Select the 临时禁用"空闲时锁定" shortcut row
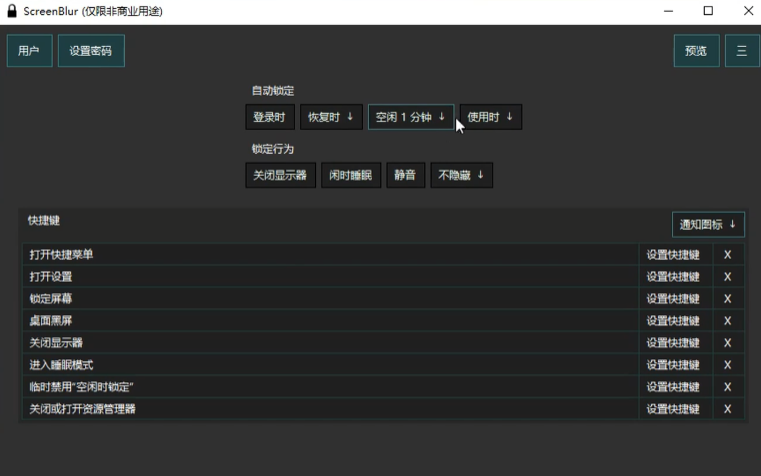The width and height of the screenshot is (761, 476). [x=330, y=387]
